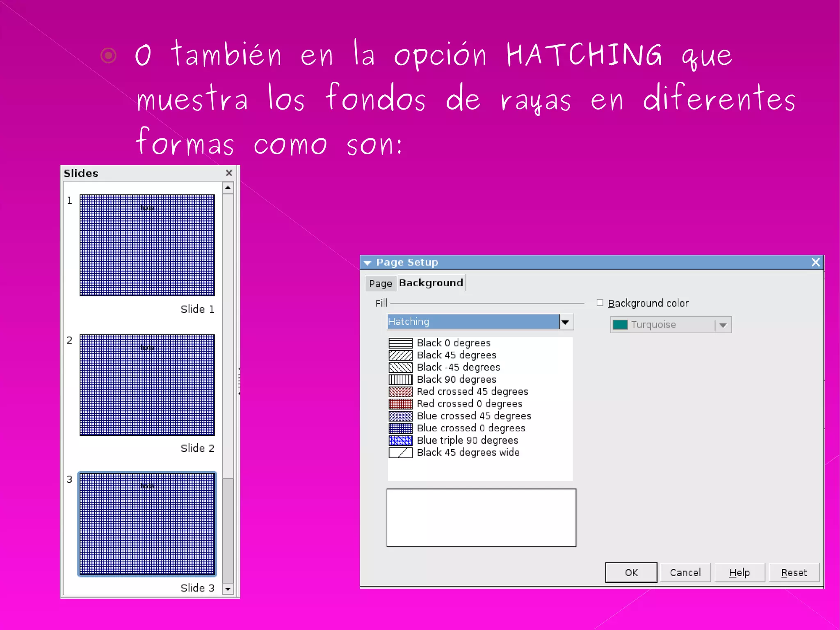Select the Black -45 degrees hatching swatch

tap(400, 367)
